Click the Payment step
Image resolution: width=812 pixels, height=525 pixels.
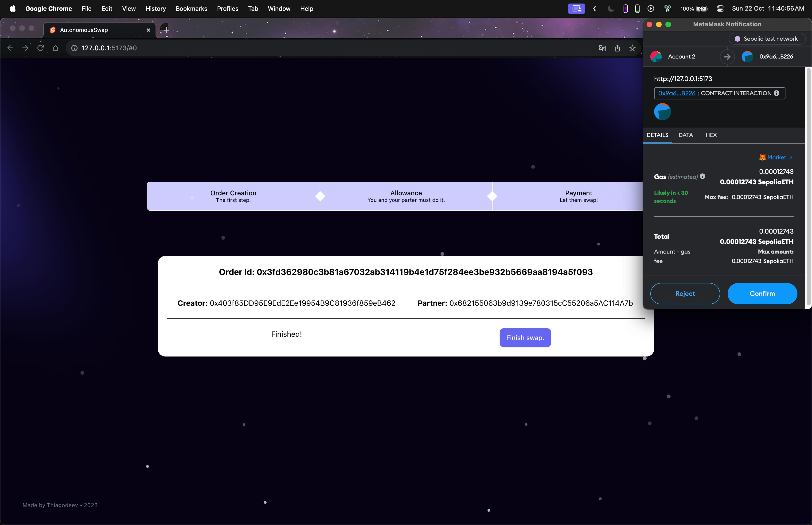(579, 196)
